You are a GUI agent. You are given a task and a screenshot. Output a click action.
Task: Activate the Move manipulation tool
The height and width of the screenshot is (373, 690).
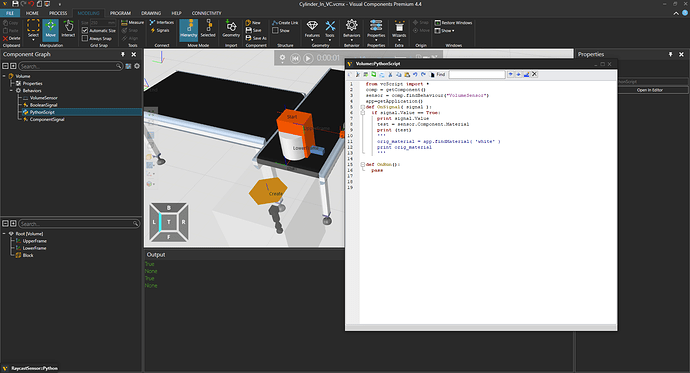click(x=51, y=29)
